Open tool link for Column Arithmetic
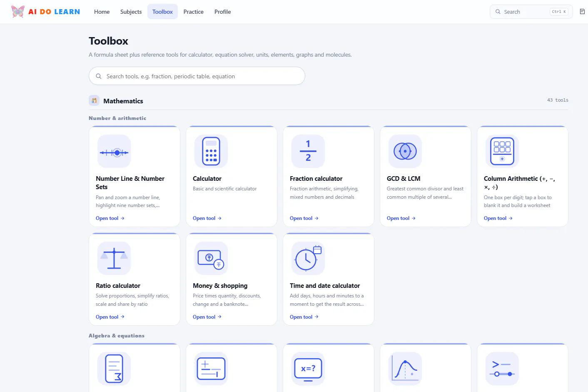This screenshot has height=392, width=588. coord(498,218)
